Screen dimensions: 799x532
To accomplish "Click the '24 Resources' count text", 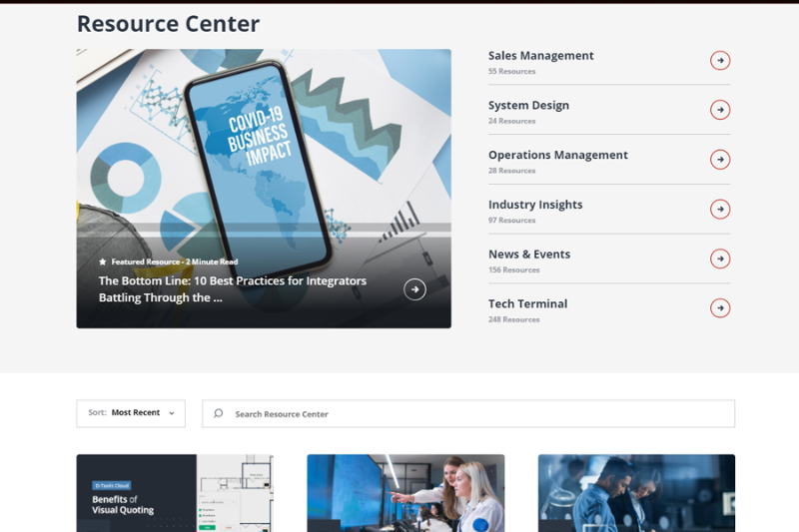I will coord(511,121).
